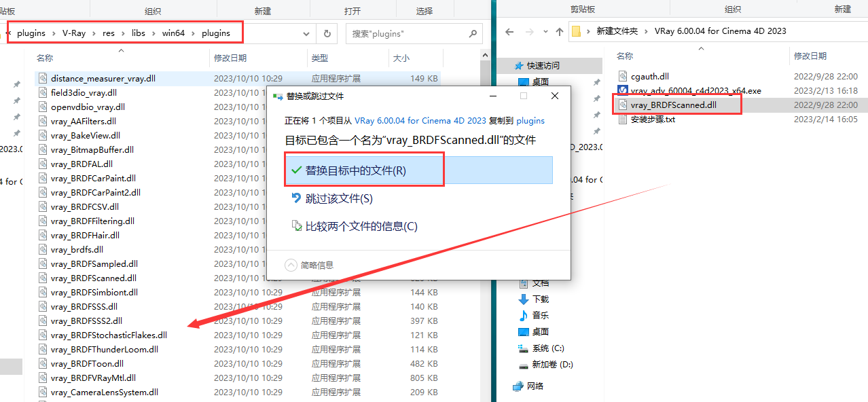Viewport: 868px width, 402px height.
Task: Click the vray_BakeView.dll file icon
Action: tap(43, 135)
